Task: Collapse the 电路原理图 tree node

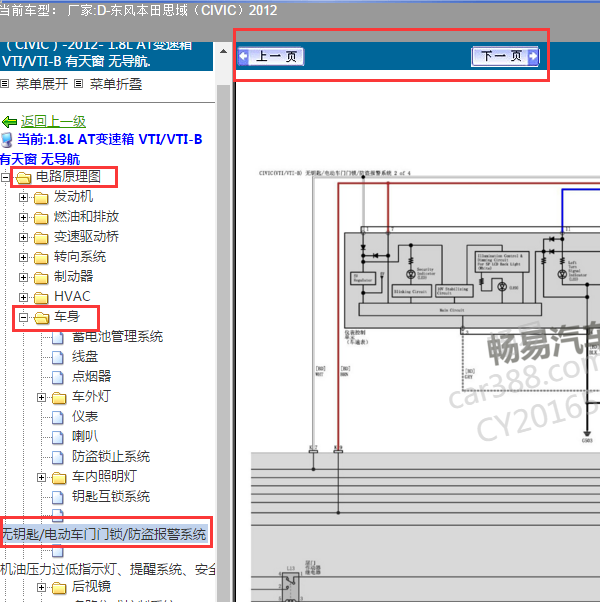Action: tap(5, 177)
